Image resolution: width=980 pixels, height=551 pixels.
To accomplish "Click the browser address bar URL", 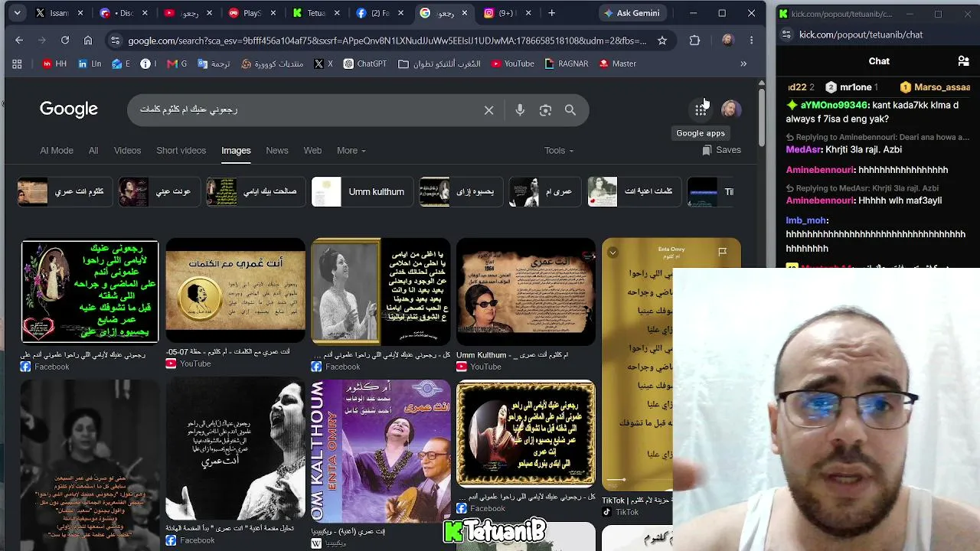I will [x=387, y=41].
